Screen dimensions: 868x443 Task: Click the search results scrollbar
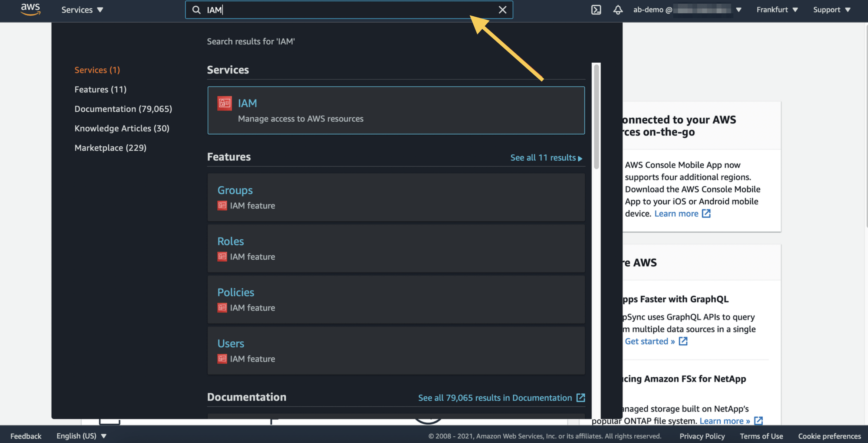pyautogui.click(x=596, y=117)
